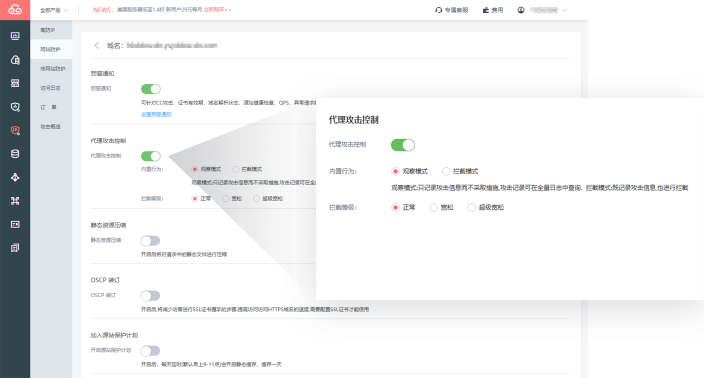The height and width of the screenshot is (378, 704).
Task: Enable the OSCP 装订 switch
Action: 150,295
